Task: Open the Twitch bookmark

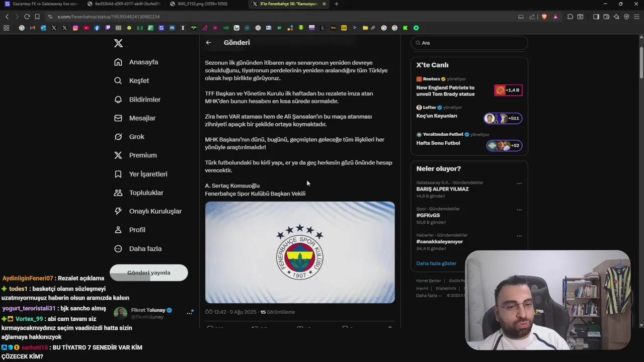Action: coord(108,28)
